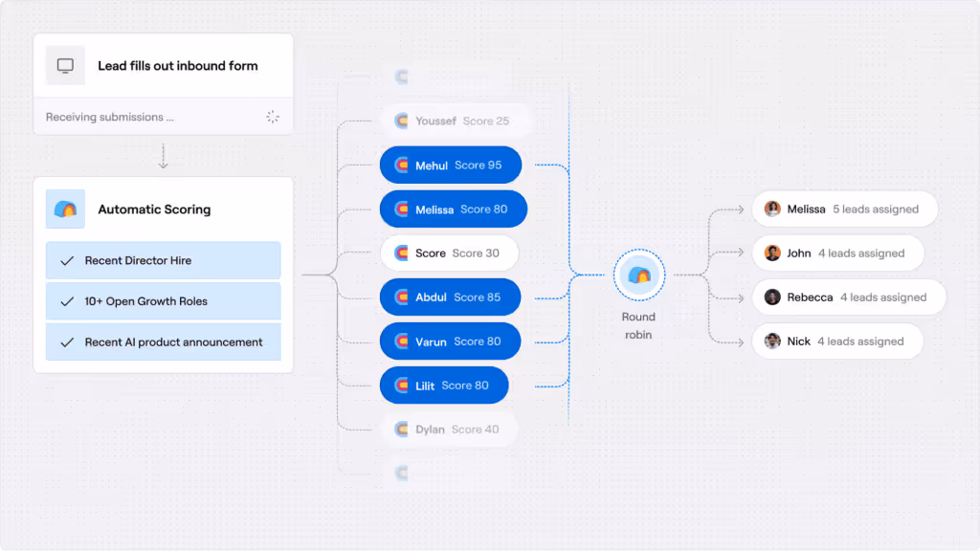This screenshot has height=551, width=980.
Task: Click the rainbow icon on the Automatic Scoring card
Action: pos(64,209)
